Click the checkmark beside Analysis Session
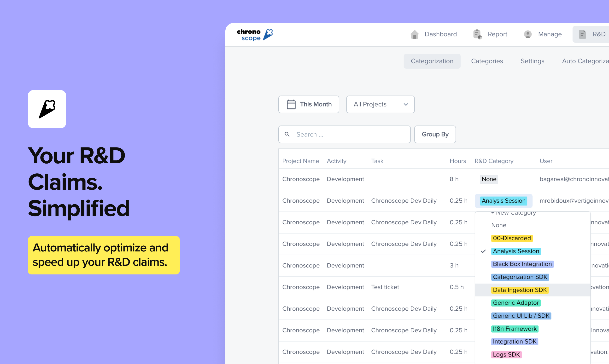 [x=483, y=251]
